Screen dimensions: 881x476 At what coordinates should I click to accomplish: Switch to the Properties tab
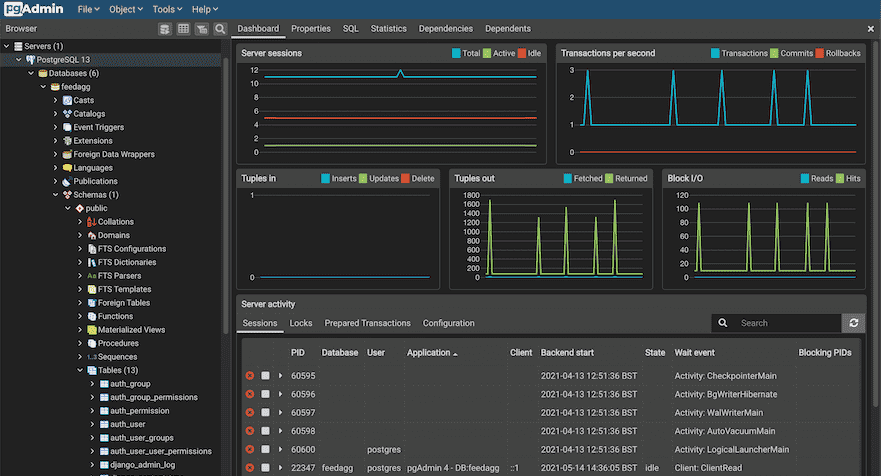point(311,29)
